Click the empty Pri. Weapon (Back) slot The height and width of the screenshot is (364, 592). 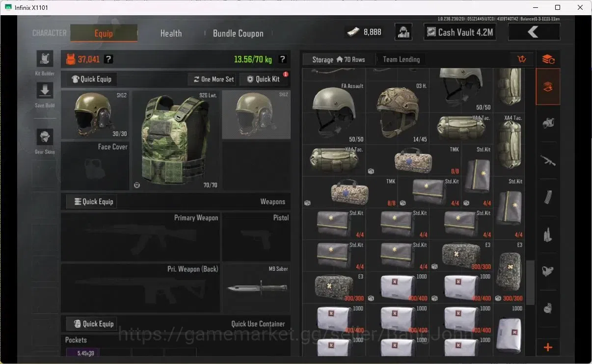[x=140, y=288]
